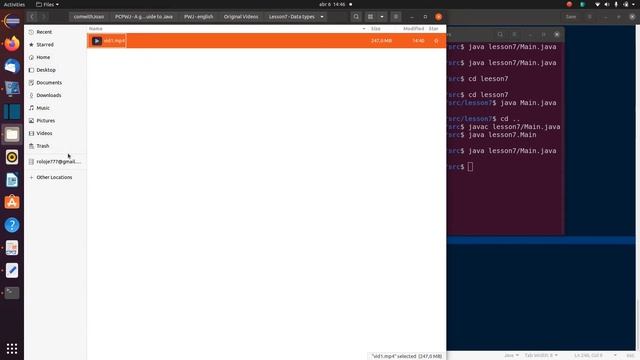Open the Files app icon in the dock
Viewport: 640px width, 360px height.
pos(12,134)
